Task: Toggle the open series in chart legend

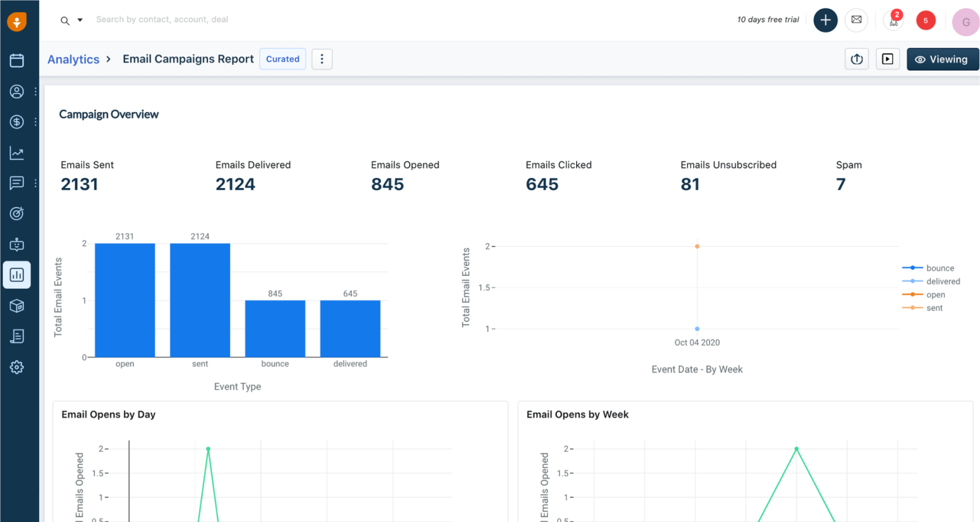Action: pyautogui.click(x=923, y=295)
